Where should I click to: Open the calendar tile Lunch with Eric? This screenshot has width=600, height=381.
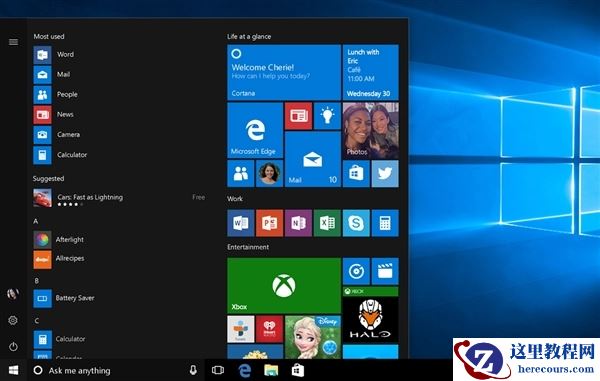tap(370, 72)
